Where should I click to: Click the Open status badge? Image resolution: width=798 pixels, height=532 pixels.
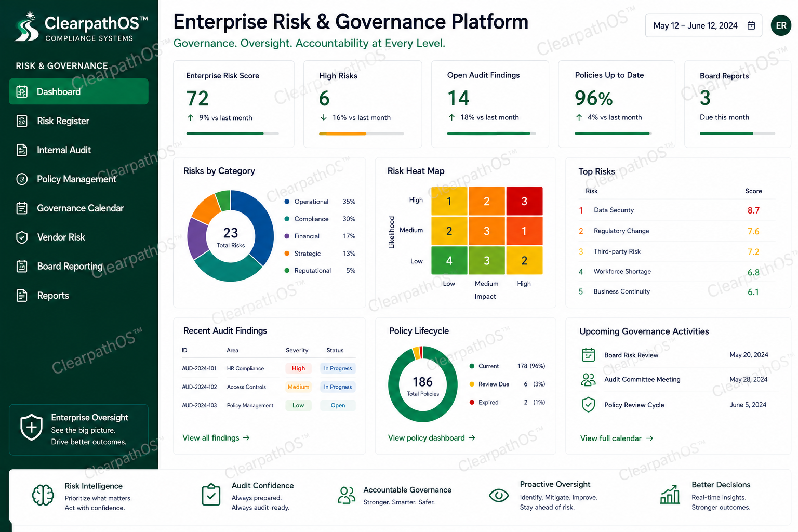(x=338, y=405)
